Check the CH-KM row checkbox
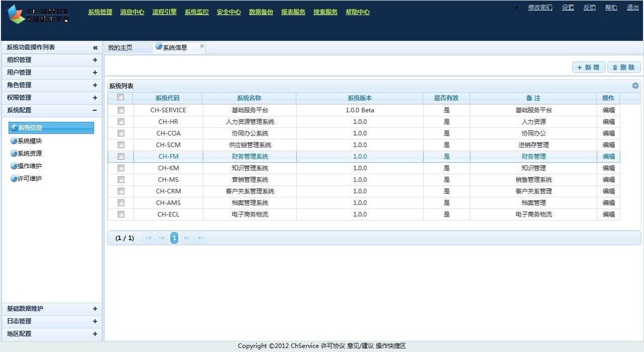Image resolution: width=644 pixels, height=352 pixels. [121, 168]
